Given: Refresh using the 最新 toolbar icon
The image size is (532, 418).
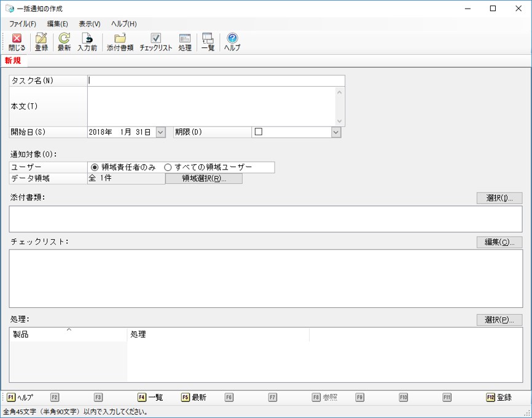Looking at the screenshot, I should point(64,42).
